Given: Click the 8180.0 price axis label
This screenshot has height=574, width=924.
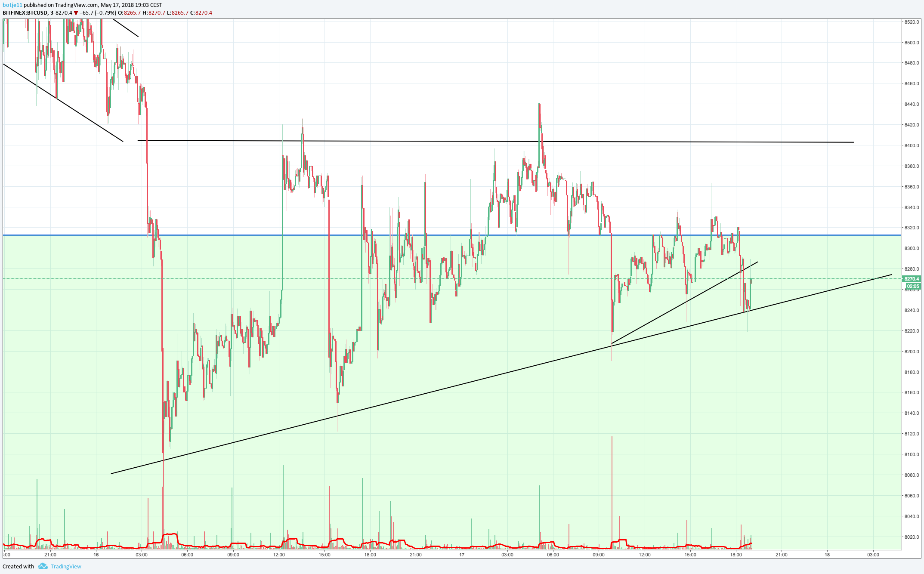Looking at the screenshot, I should pos(912,372).
